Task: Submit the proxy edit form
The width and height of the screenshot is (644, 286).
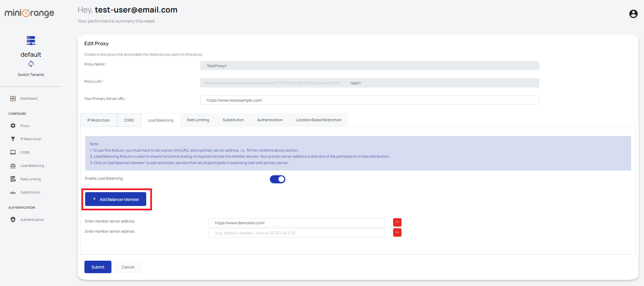Action: point(98,267)
